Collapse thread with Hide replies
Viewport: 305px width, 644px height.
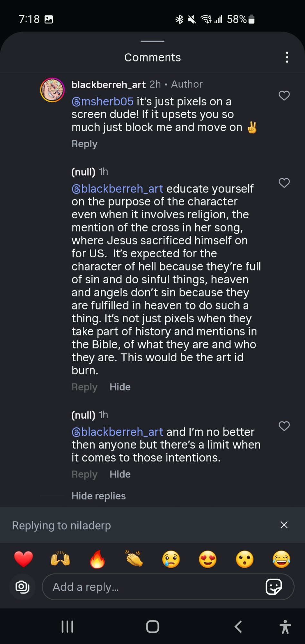[x=99, y=496]
